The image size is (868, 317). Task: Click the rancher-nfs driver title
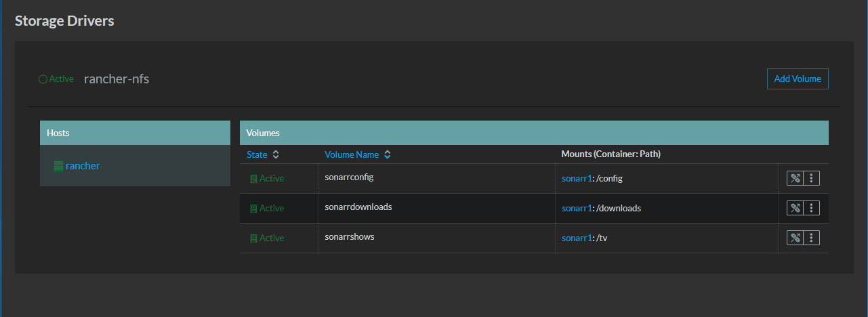(117, 79)
